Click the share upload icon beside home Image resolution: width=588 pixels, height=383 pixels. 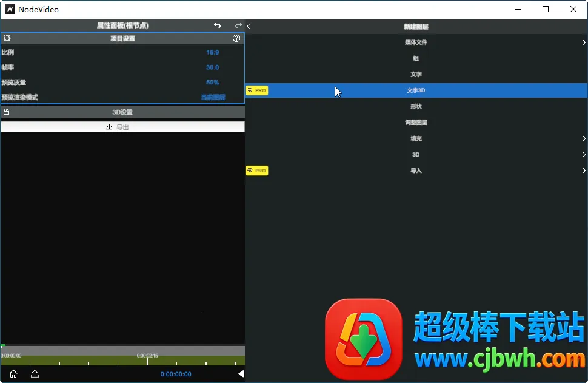click(35, 374)
